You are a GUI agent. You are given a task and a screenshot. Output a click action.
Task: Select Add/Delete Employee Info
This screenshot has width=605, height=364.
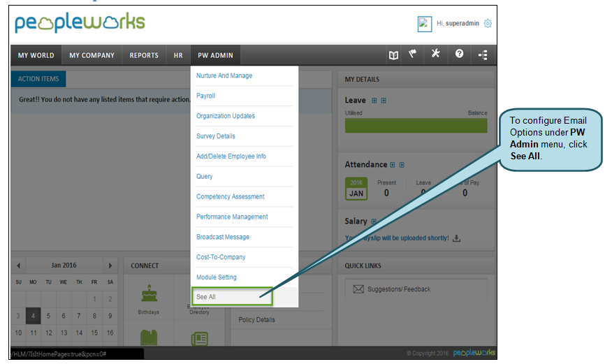click(x=231, y=156)
